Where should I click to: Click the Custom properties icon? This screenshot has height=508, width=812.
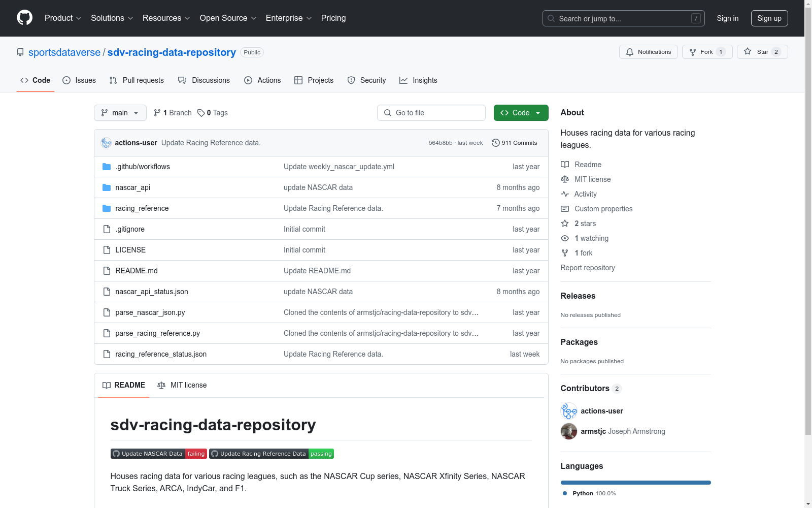pos(565,209)
